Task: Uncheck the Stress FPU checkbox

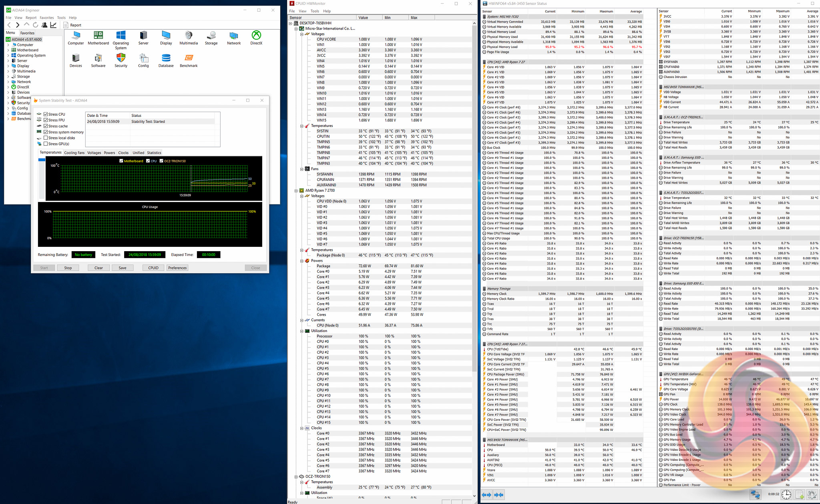Action: coord(46,120)
